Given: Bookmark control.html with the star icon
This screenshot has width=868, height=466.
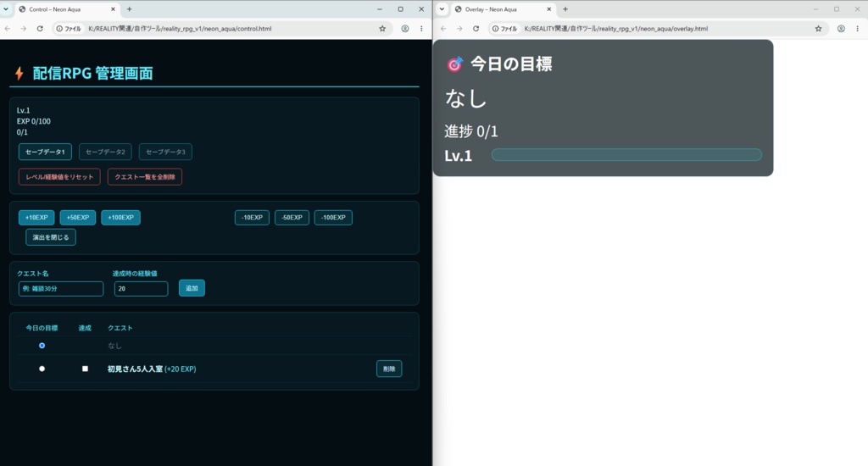Looking at the screenshot, I should [x=382, y=29].
